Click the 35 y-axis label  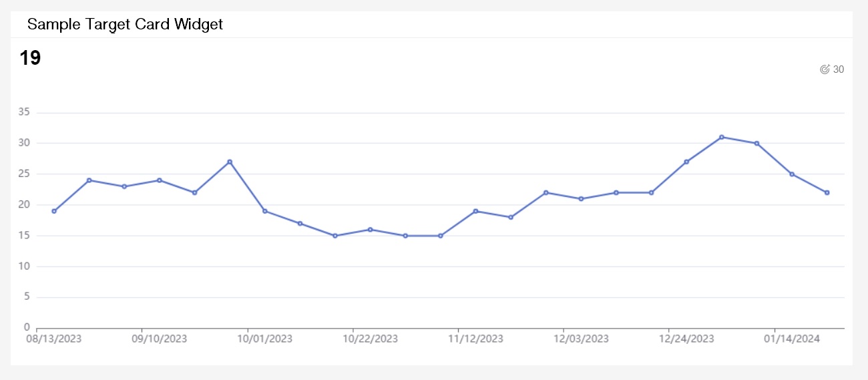point(24,112)
